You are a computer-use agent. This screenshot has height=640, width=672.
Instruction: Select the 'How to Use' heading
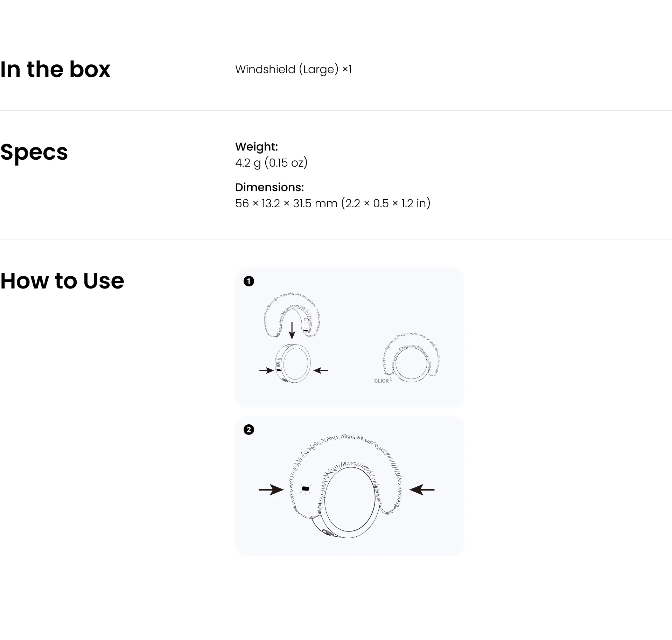pos(62,281)
